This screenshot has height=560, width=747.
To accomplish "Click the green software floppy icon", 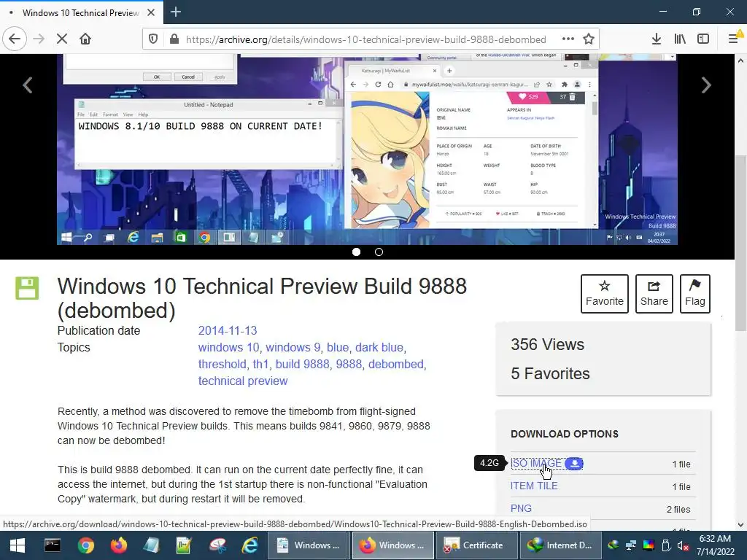I will click(27, 288).
